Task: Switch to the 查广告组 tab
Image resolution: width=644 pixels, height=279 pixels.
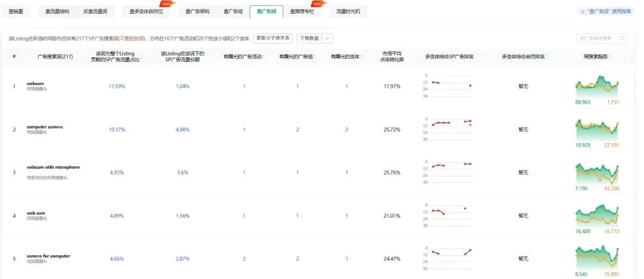Action: (233, 11)
